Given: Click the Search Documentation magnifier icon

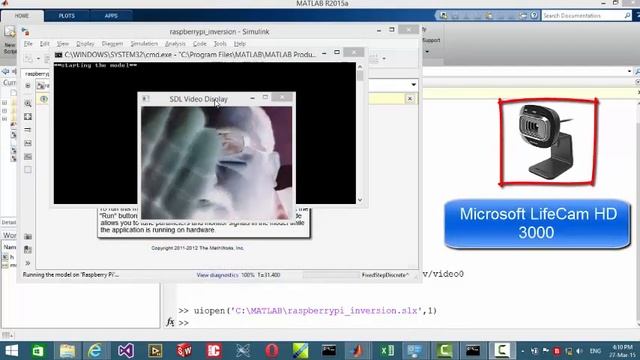Looking at the screenshot, I should pyautogui.click(x=627, y=16).
